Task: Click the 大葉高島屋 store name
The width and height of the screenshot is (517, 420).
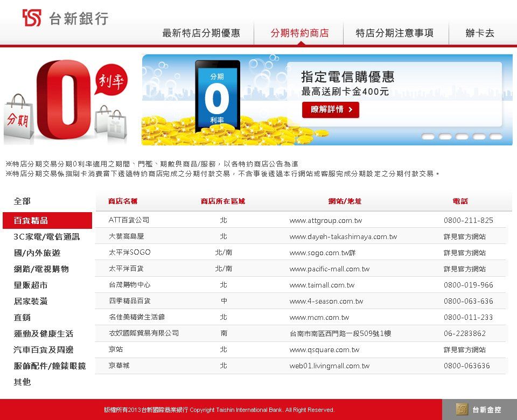Action: [126, 236]
